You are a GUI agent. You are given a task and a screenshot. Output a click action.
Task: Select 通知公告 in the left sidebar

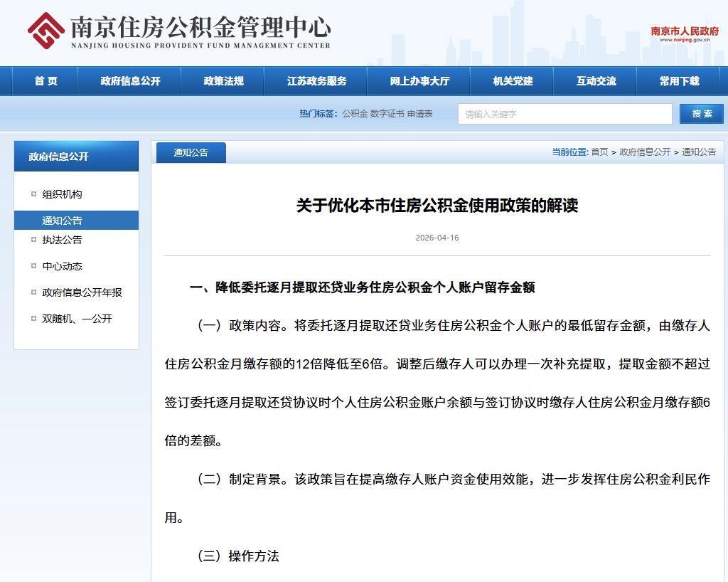coord(76,220)
